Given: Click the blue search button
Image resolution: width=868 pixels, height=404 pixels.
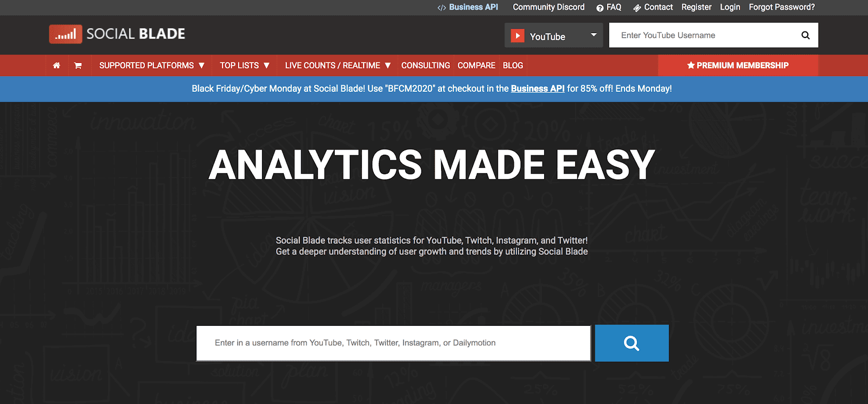Looking at the screenshot, I should click(x=632, y=343).
